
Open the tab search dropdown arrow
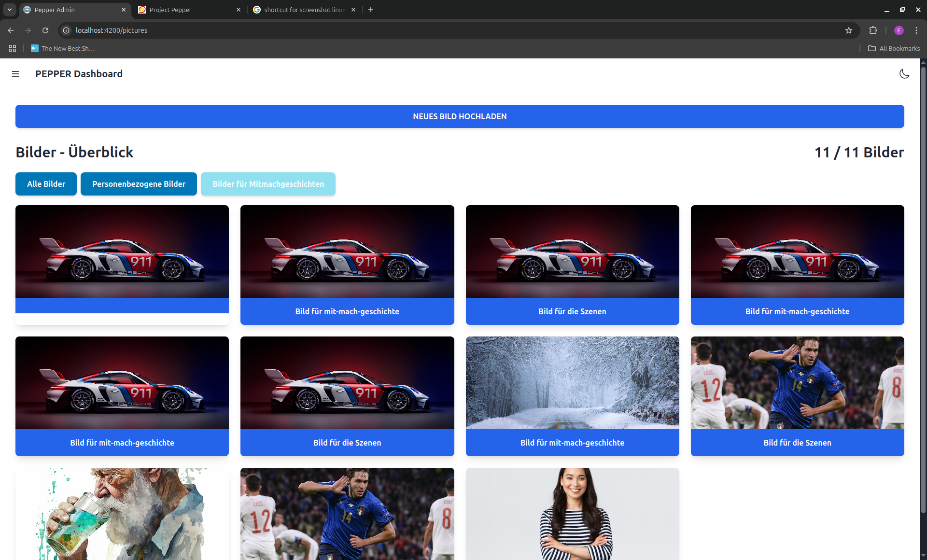tap(9, 10)
